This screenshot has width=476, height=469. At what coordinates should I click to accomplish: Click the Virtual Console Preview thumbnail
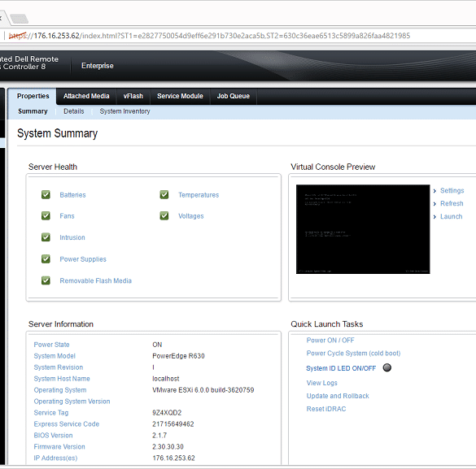pos(363,229)
